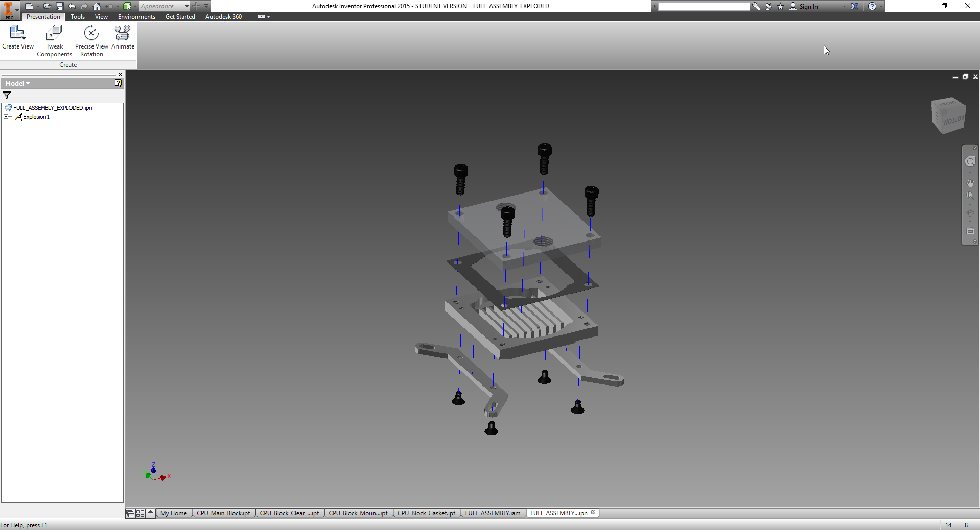Click the help search input field
The image size is (980, 530).
[x=703, y=6]
